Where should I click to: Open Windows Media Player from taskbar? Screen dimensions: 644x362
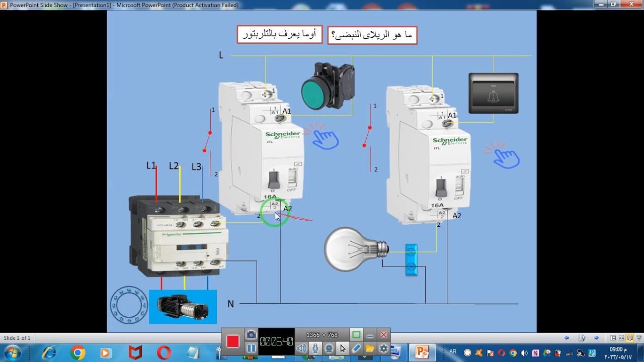(x=106, y=353)
